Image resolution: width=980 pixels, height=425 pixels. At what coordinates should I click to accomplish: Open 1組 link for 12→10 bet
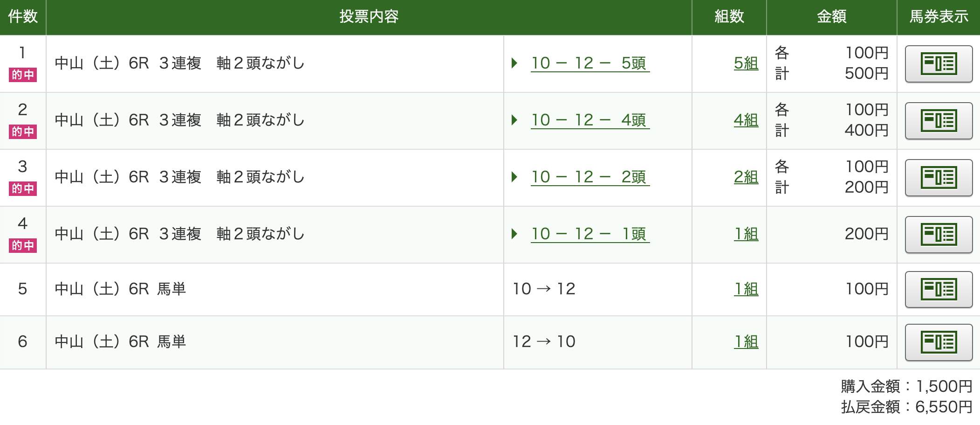746,341
